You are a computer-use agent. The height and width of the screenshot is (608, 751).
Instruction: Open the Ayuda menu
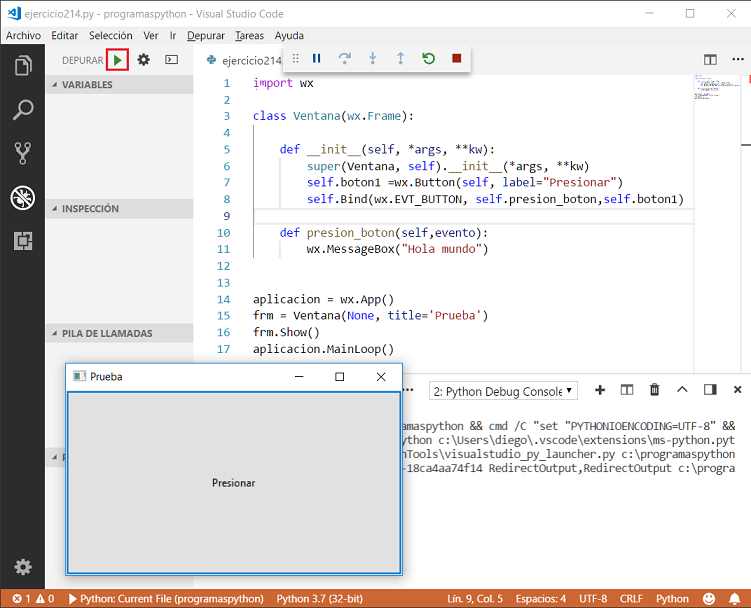tap(289, 35)
